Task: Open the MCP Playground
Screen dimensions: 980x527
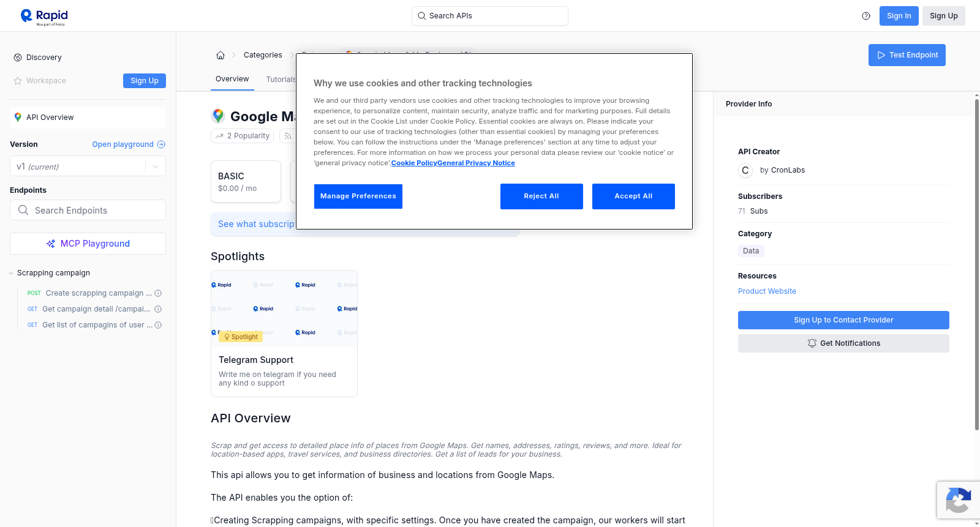Action: coord(88,244)
